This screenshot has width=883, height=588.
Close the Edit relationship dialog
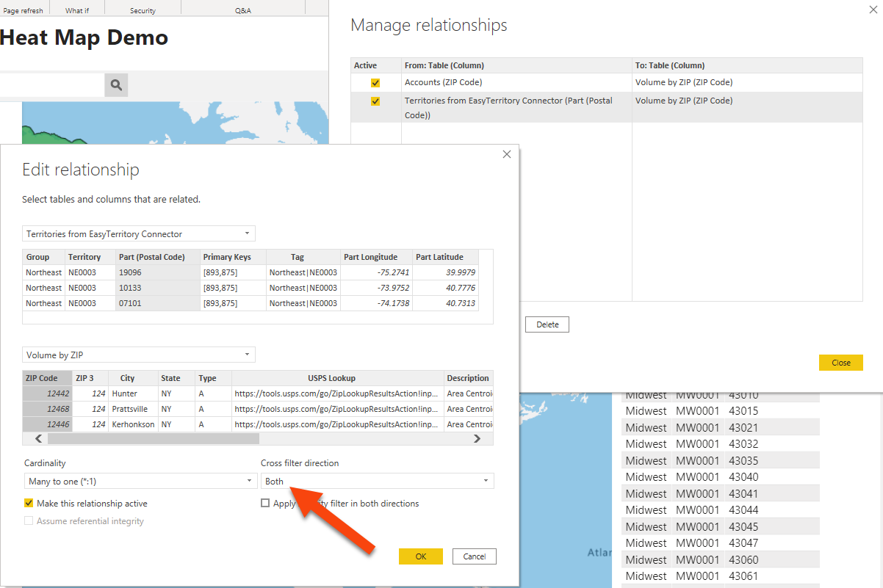point(506,154)
